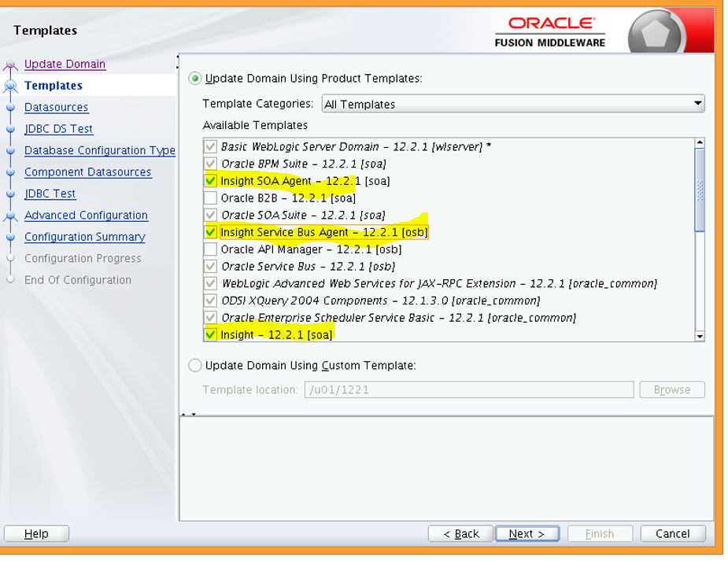Select Insight SOA Agent template text

pos(305,181)
